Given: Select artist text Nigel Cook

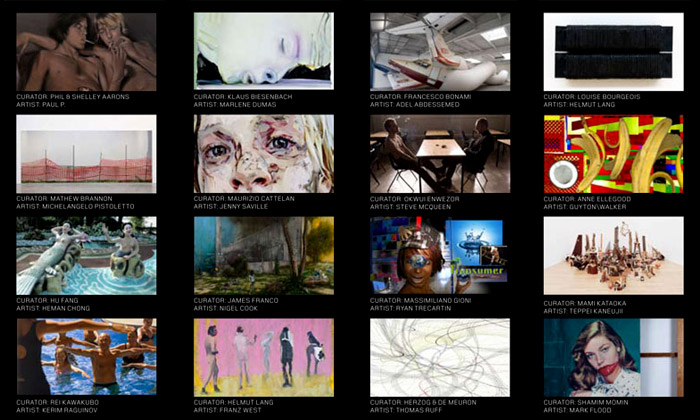Looking at the screenshot, I should 226,308.
